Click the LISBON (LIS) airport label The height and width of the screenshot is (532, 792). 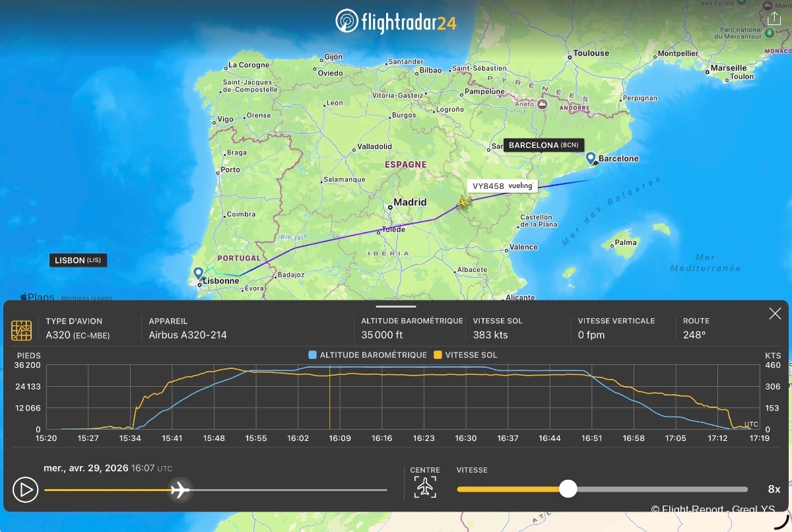tap(78, 261)
